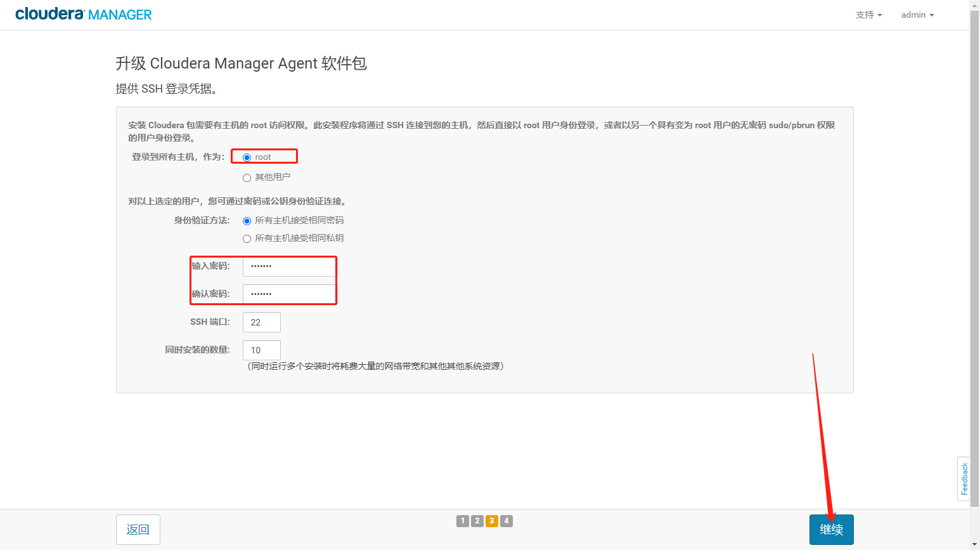Focus the 确认密码 password field

point(289,294)
